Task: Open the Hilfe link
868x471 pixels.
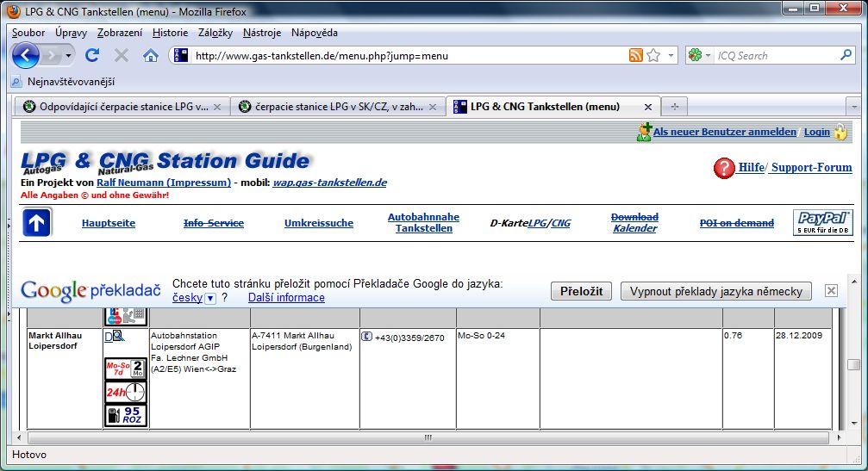Action: pos(751,168)
